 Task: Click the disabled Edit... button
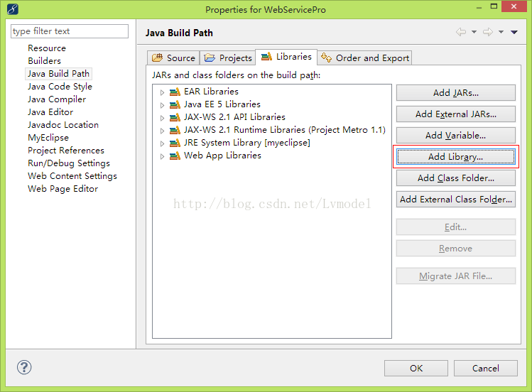pyautogui.click(x=456, y=227)
